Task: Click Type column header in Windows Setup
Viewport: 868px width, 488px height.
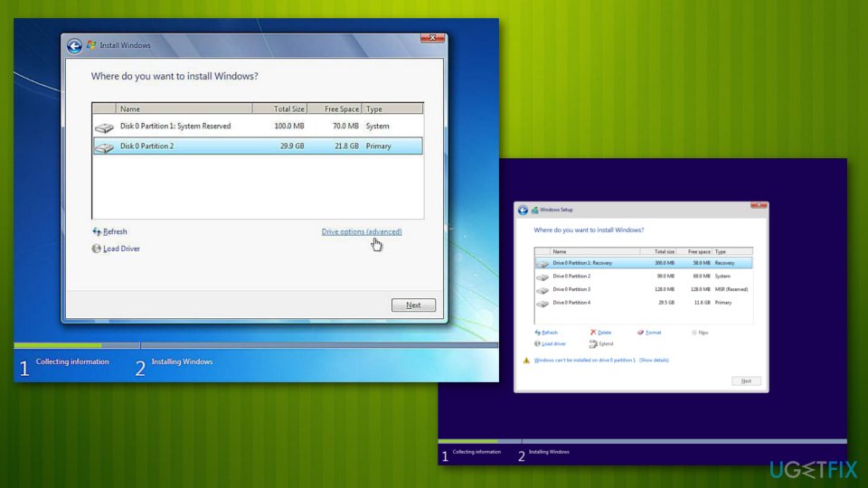Action: 732,251
